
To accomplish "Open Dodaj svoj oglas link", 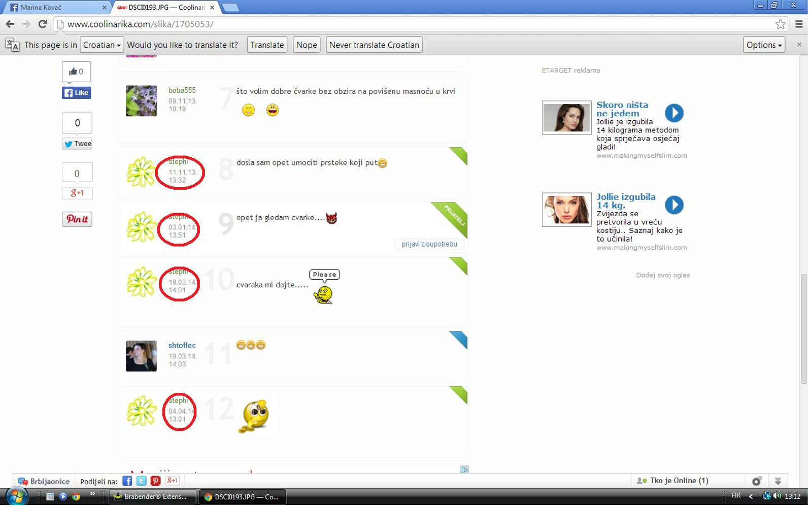I will [663, 275].
